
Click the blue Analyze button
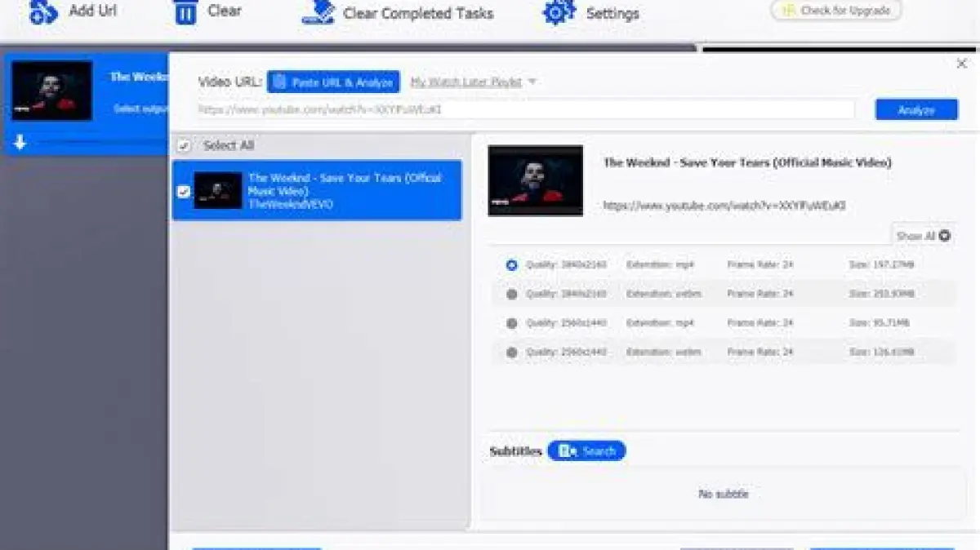click(x=916, y=109)
